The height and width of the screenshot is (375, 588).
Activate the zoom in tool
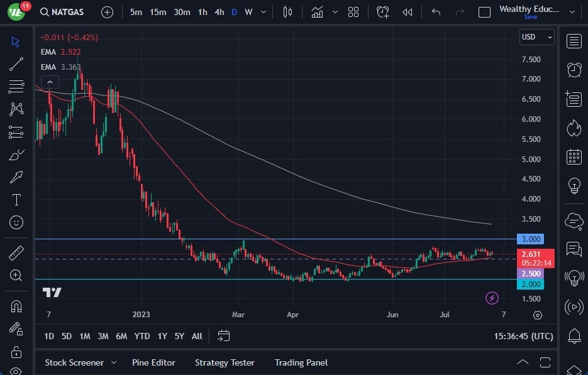(16, 275)
